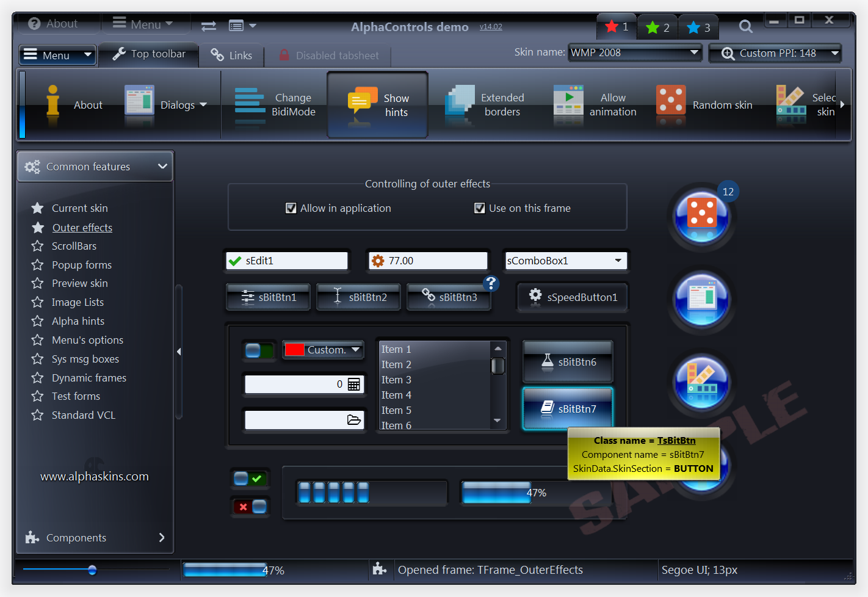This screenshot has width=868, height=597.
Task: Open the www.alphaskins.com link
Action: (95, 476)
